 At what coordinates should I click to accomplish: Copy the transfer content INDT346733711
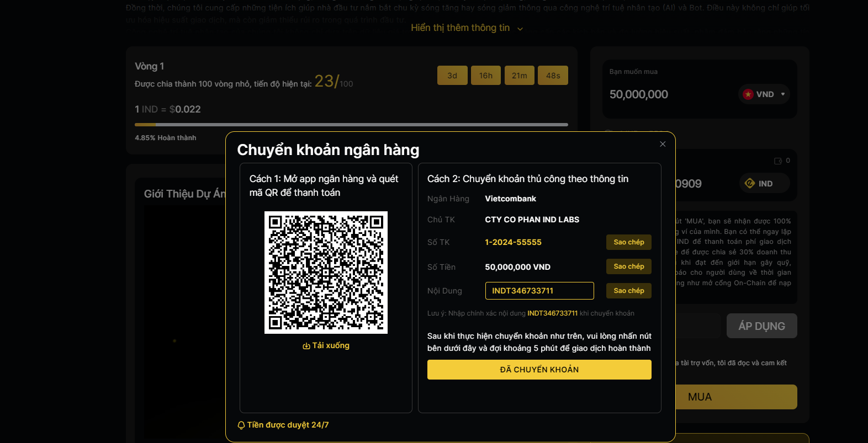tap(629, 291)
